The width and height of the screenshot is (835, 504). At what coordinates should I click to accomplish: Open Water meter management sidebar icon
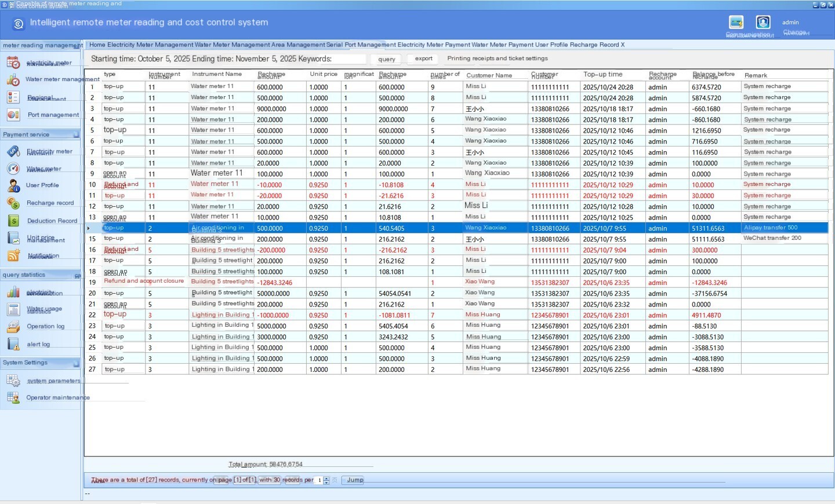(x=13, y=80)
